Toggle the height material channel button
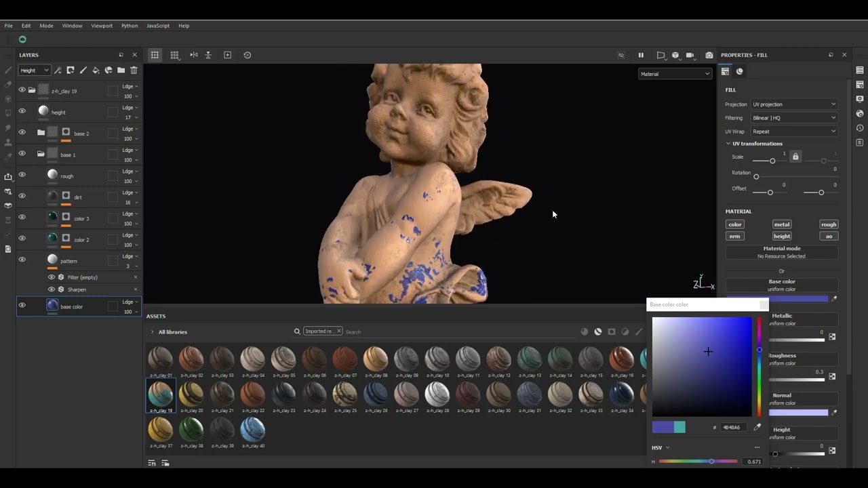This screenshot has width=868, height=488. pyautogui.click(x=782, y=237)
